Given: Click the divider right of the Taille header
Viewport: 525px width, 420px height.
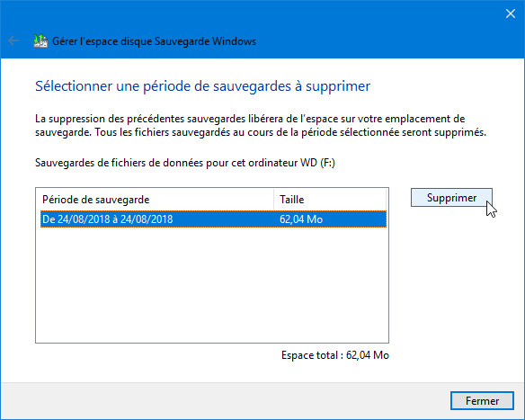Looking at the screenshot, I should tap(386, 200).
